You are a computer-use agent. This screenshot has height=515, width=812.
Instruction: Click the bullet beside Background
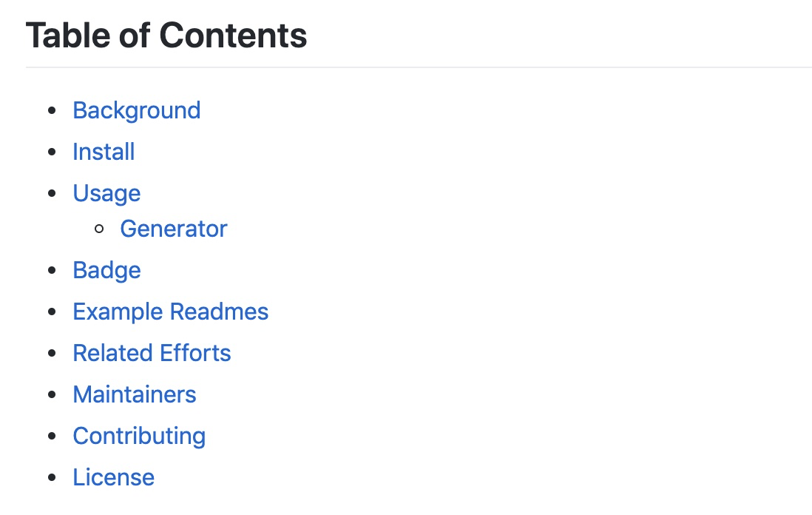pos(51,111)
